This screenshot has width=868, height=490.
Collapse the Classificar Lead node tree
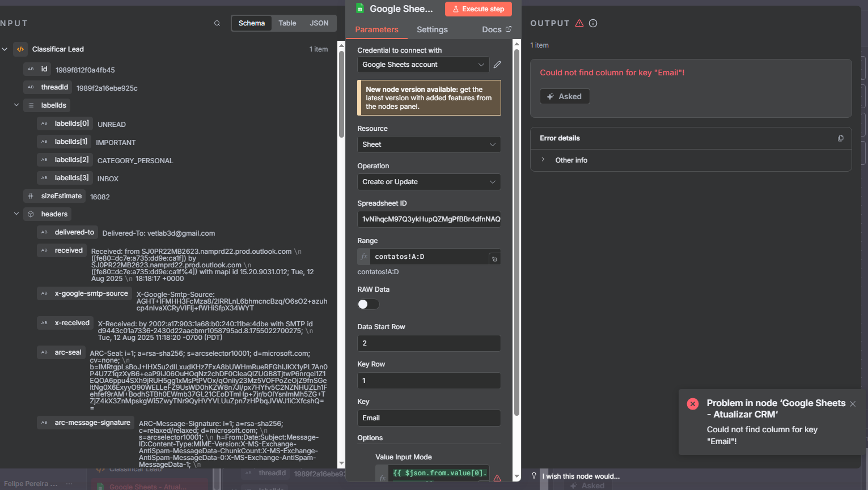click(5, 49)
